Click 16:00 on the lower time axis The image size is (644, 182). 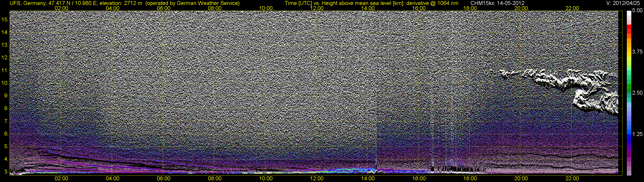pos(419,179)
